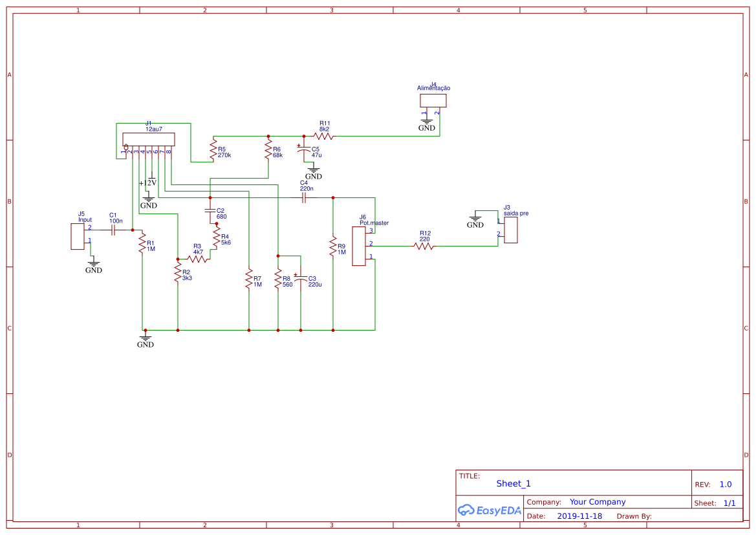
Task: Click the REV 1.0 value
Action: tap(724, 483)
